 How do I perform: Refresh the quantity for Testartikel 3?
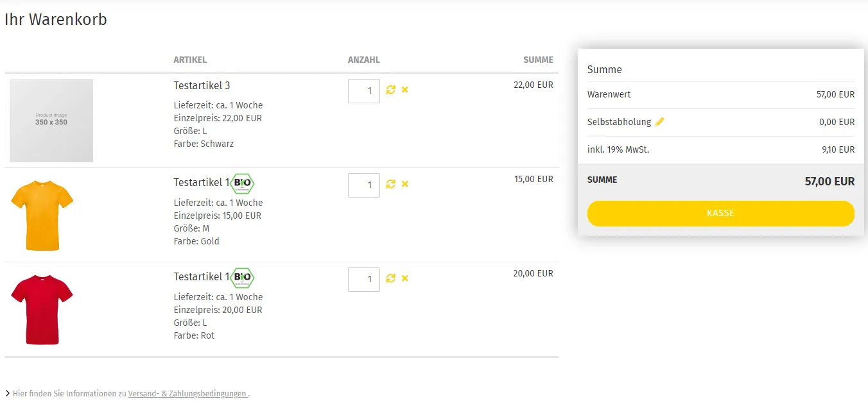[390, 90]
